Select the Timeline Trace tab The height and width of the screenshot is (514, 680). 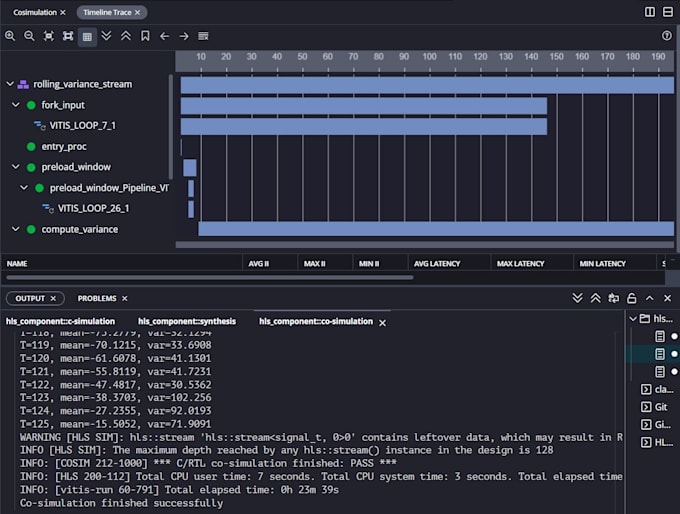tap(107, 12)
